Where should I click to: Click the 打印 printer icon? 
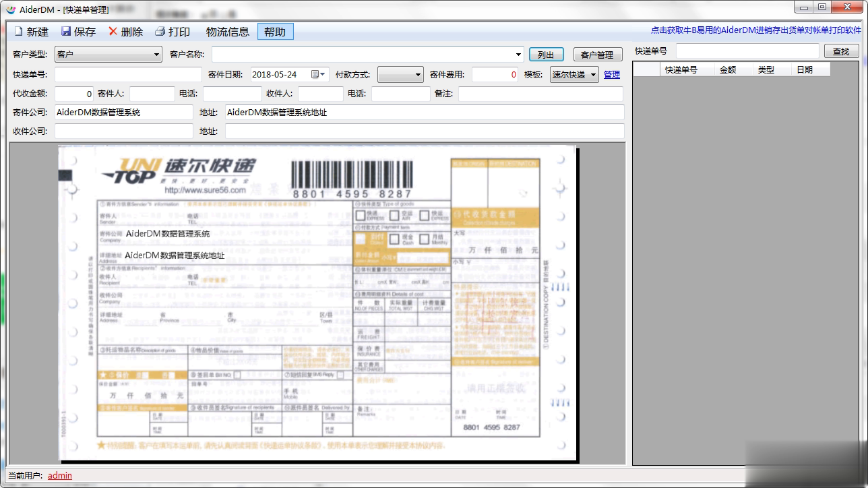pos(160,32)
